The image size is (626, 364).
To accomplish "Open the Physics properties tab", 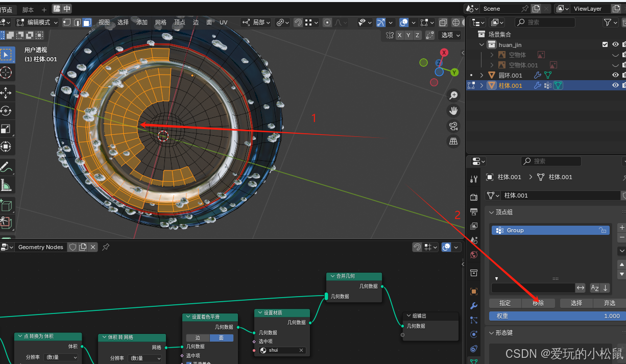I will point(474,334).
